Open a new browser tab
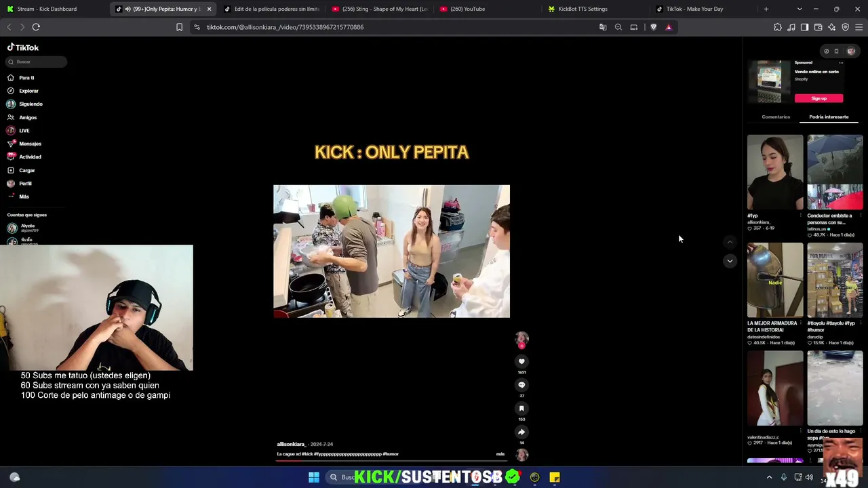This screenshot has height=488, width=868. (766, 9)
